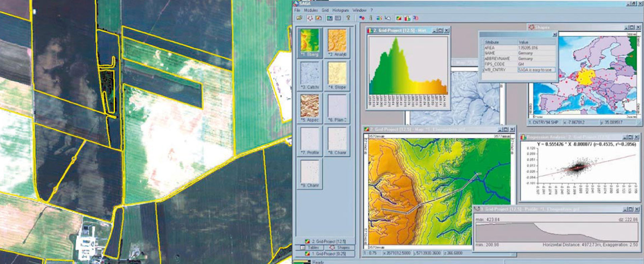Select the '6. Plan' grid thumbnail
The width and height of the screenshot is (644, 264).
coord(337,108)
